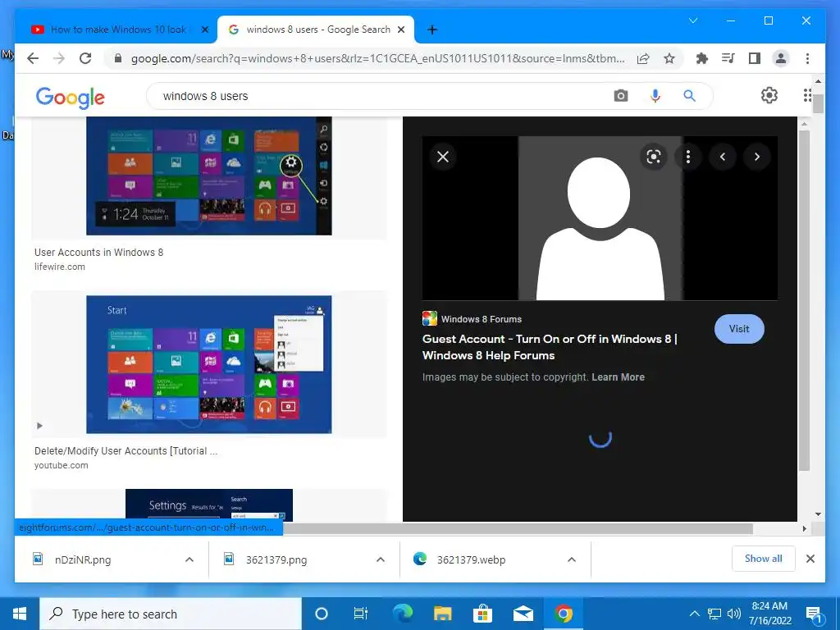Image resolution: width=840 pixels, height=630 pixels.
Task: Open volume control in system tray
Action: point(734,614)
